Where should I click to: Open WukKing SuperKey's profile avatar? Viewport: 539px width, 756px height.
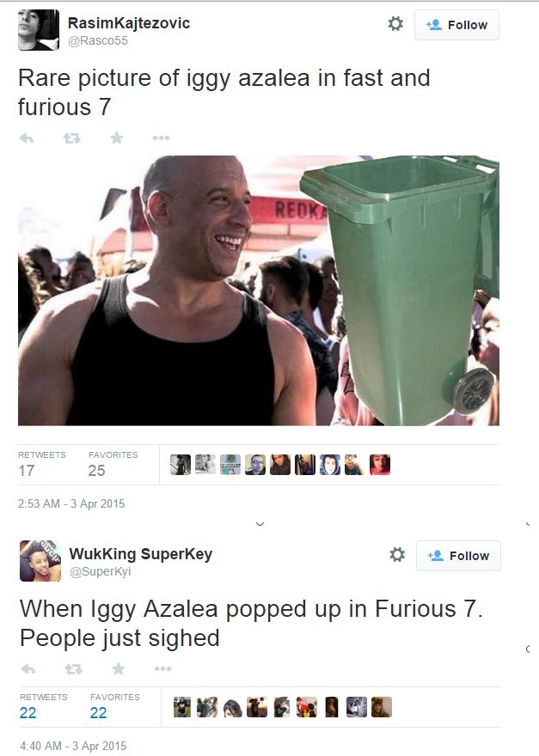click(40, 561)
